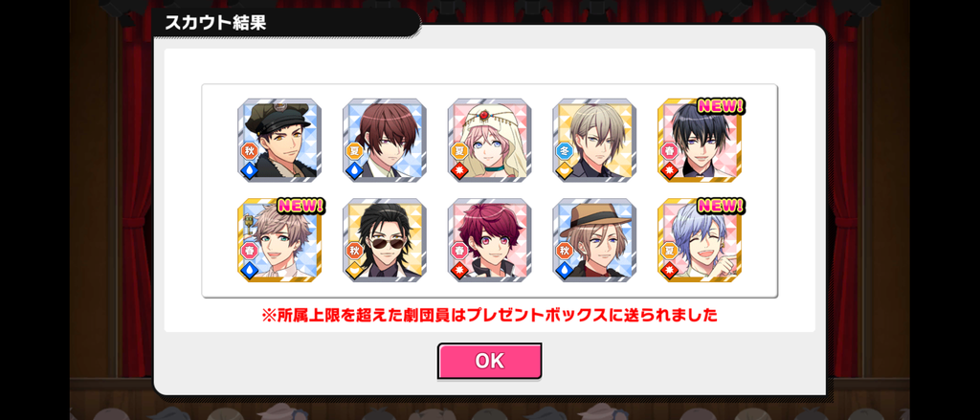Select the brown fedora hat character card
The height and width of the screenshot is (420, 980).
594,240
